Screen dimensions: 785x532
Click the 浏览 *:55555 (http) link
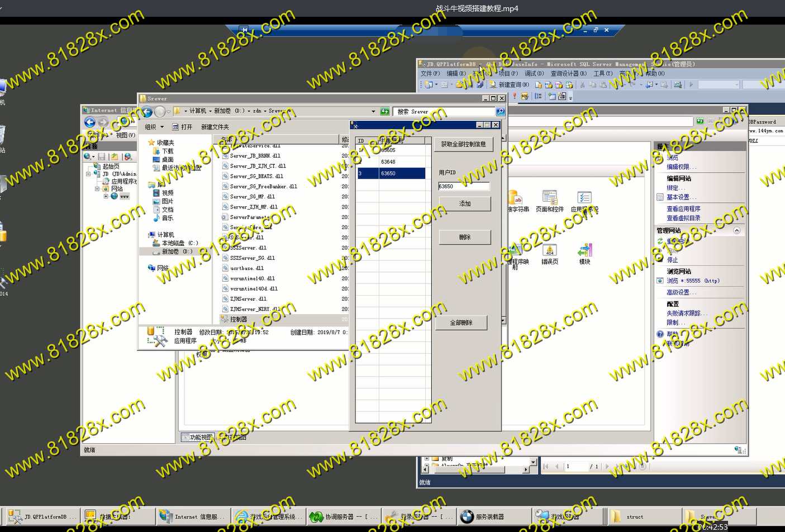(x=692, y=281)
